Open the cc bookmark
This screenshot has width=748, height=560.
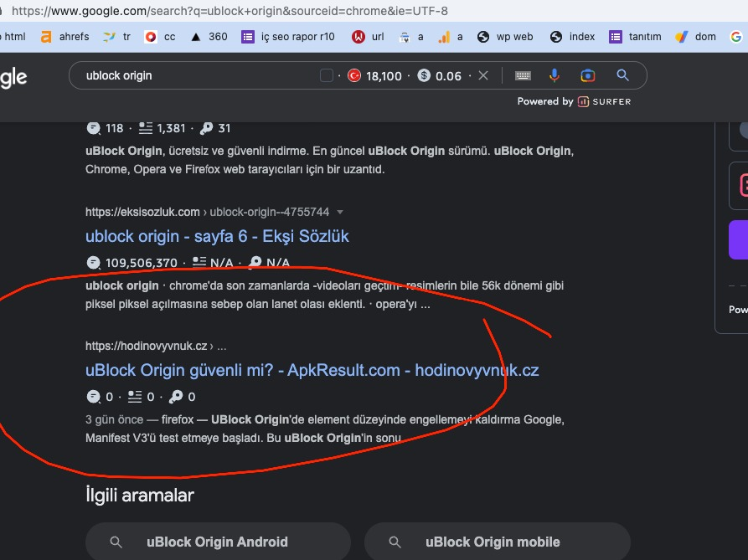pos(160,37)
